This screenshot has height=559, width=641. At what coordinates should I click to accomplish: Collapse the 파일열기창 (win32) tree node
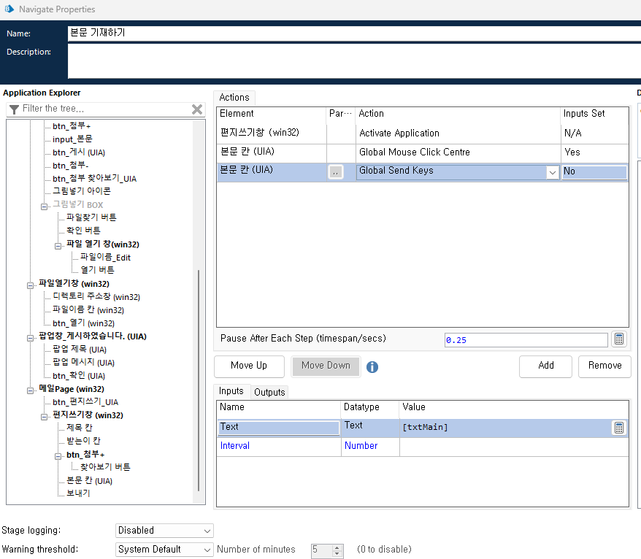point(30,284)
